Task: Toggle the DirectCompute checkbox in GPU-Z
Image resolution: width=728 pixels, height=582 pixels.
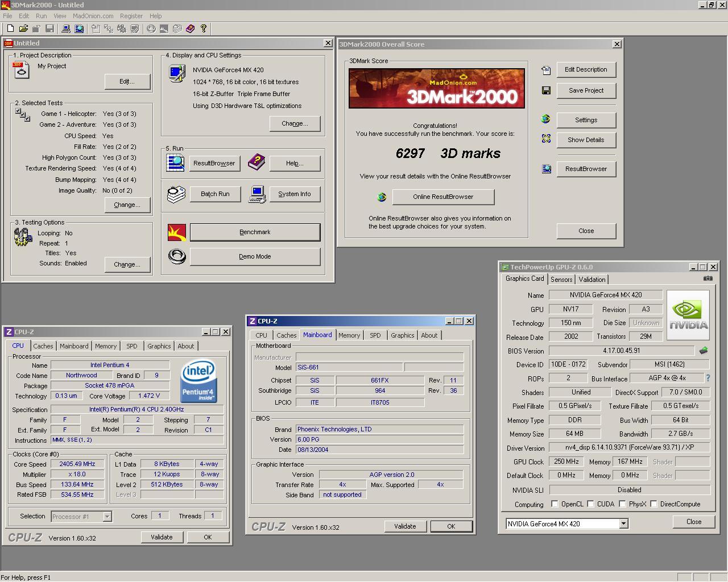Action: pos(653,504)
